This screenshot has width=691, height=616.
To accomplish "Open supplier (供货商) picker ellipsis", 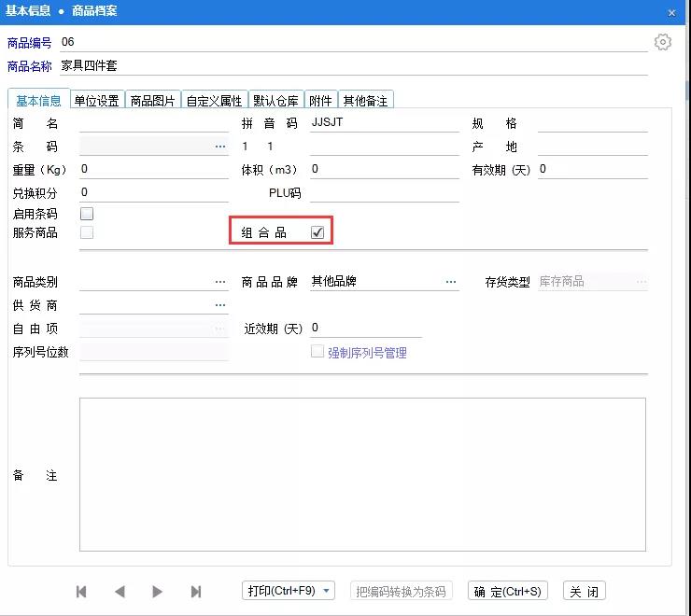I will (x=220, y=305).
